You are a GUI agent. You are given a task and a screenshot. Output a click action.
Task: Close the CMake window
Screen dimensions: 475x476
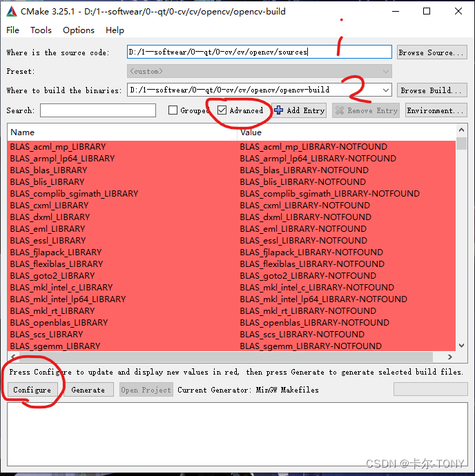tap(458, 11)
